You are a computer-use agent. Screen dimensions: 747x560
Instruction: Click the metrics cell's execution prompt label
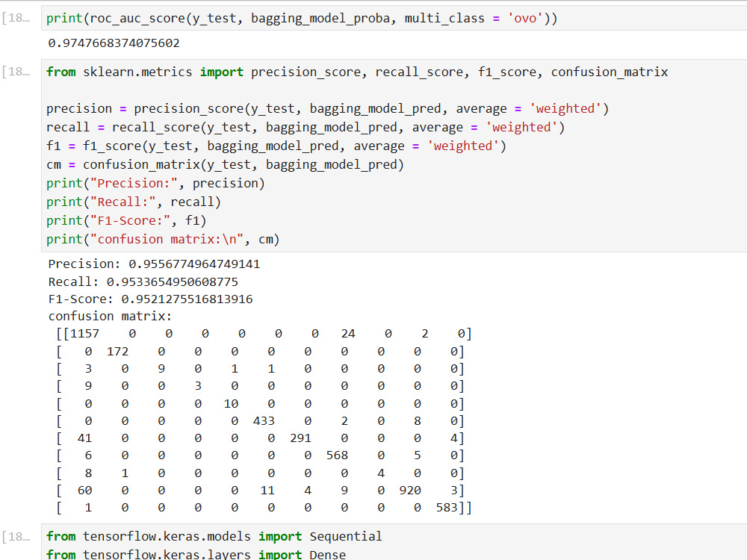click(16, 72)
